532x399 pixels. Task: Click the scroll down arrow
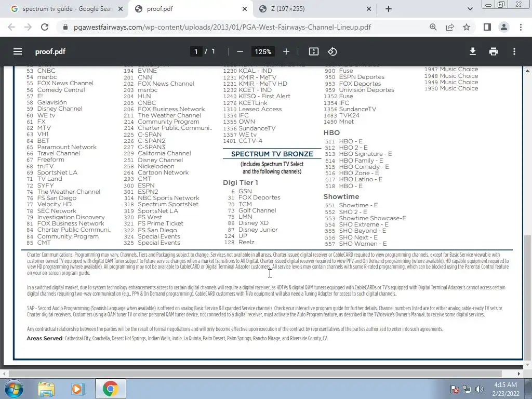tap(528, 365)
